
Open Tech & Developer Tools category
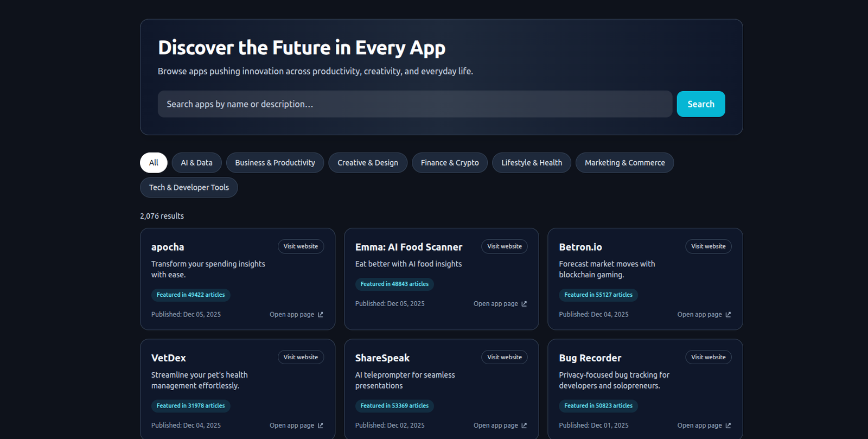189,187
